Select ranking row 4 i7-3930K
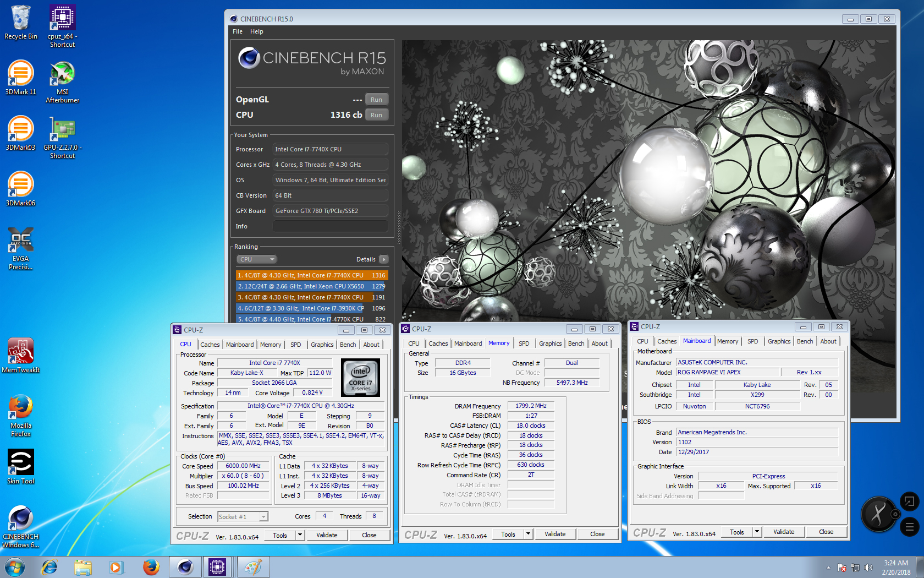Viewport: 924px width, 578px height. click(312, 308)
